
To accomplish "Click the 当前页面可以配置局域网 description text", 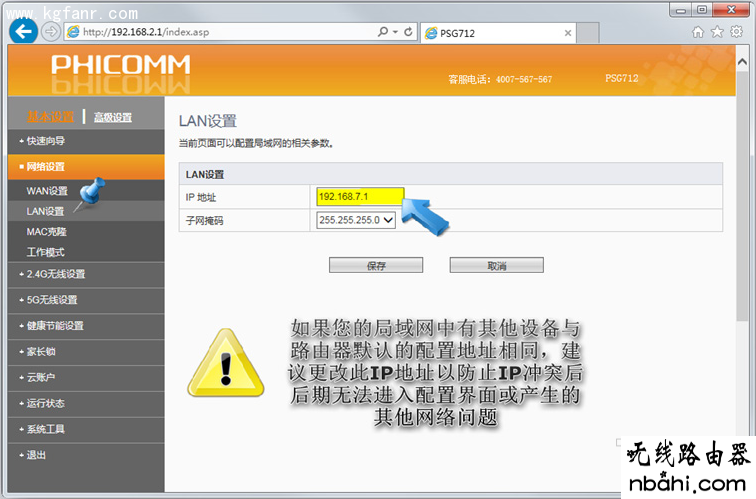I will pyautogui.click(x=256, y=144).
